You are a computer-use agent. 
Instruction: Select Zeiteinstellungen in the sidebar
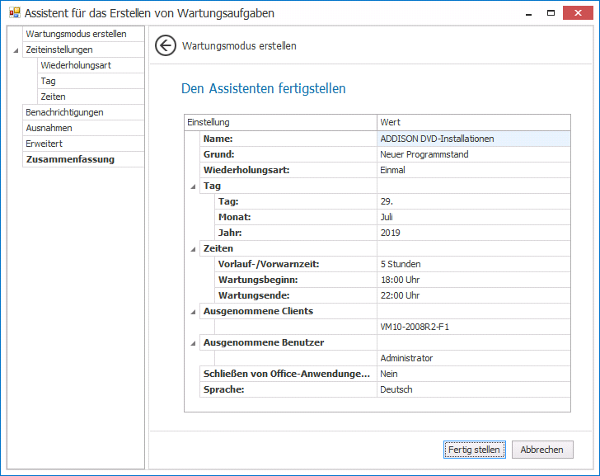[83, 49]
